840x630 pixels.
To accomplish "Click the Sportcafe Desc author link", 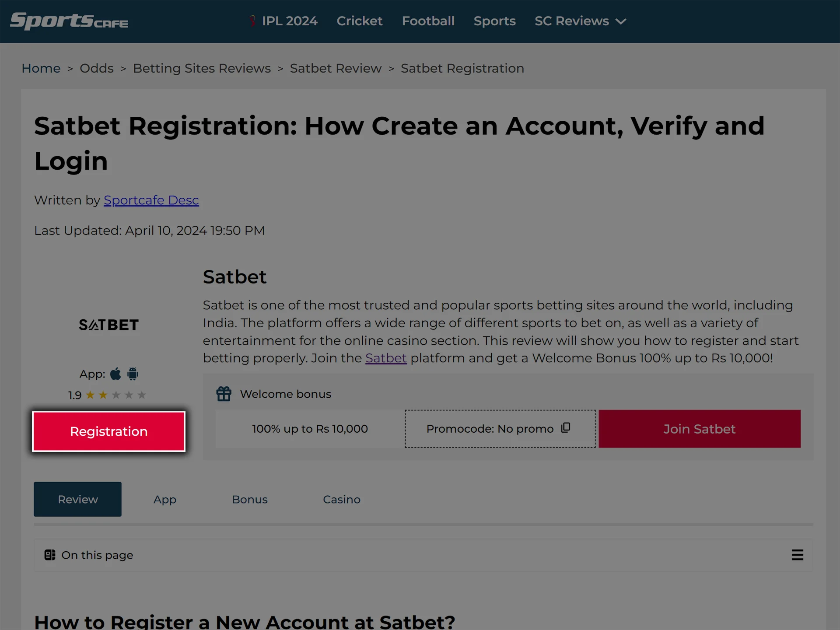I will coord(151,200).
